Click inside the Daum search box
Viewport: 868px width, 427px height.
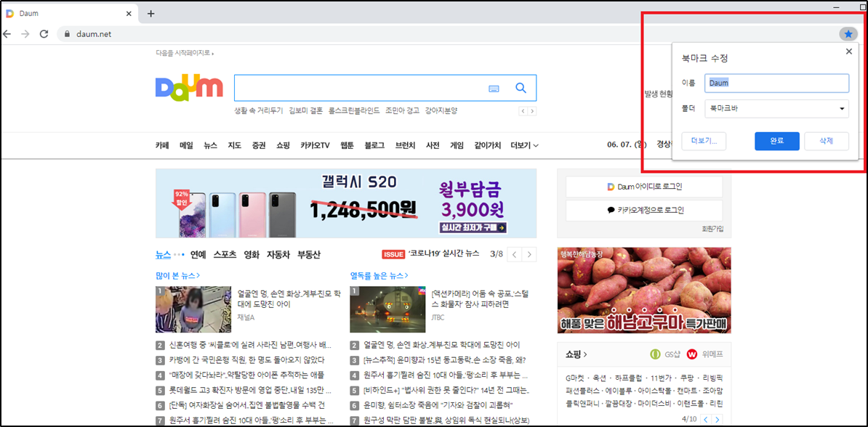(x=360, y=88)
